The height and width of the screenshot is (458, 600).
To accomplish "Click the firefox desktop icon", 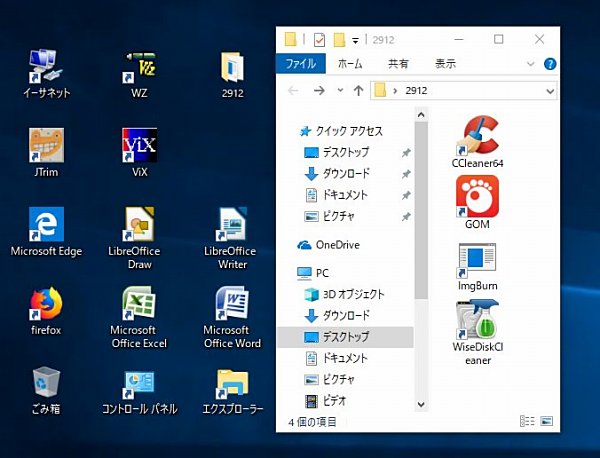I will tap(46, 310).
